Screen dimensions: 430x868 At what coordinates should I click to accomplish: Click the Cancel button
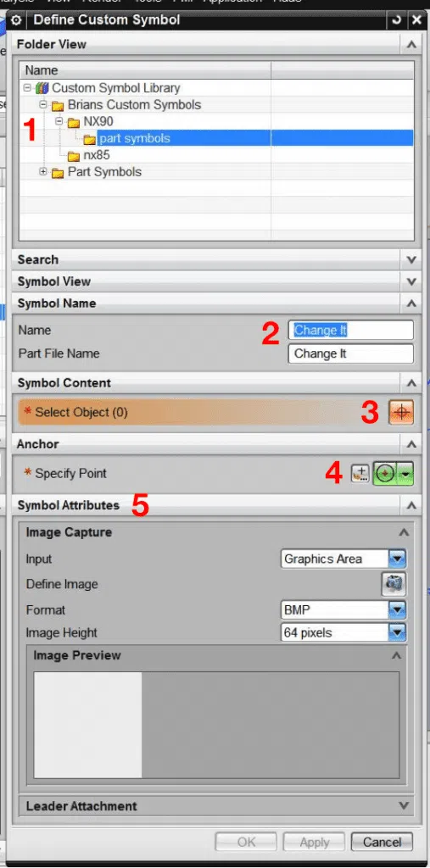point(382,842)
